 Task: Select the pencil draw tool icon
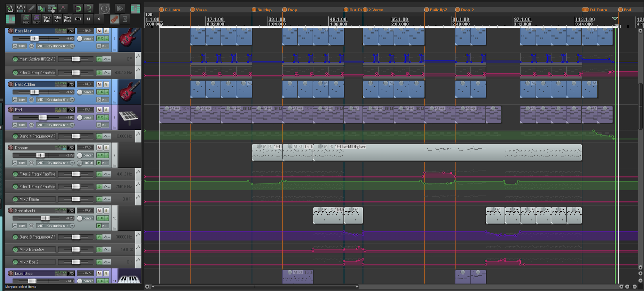31,9
